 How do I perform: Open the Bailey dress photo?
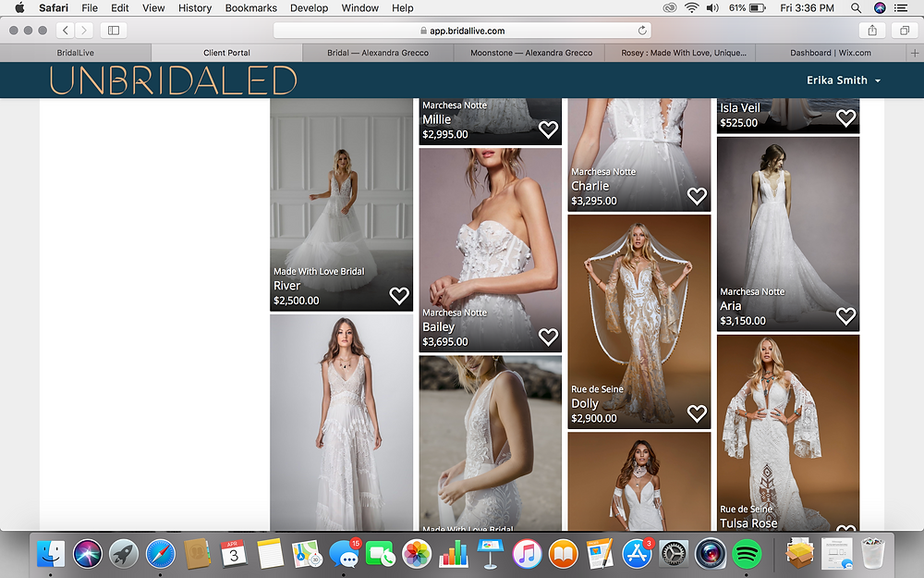pos(490,250)
